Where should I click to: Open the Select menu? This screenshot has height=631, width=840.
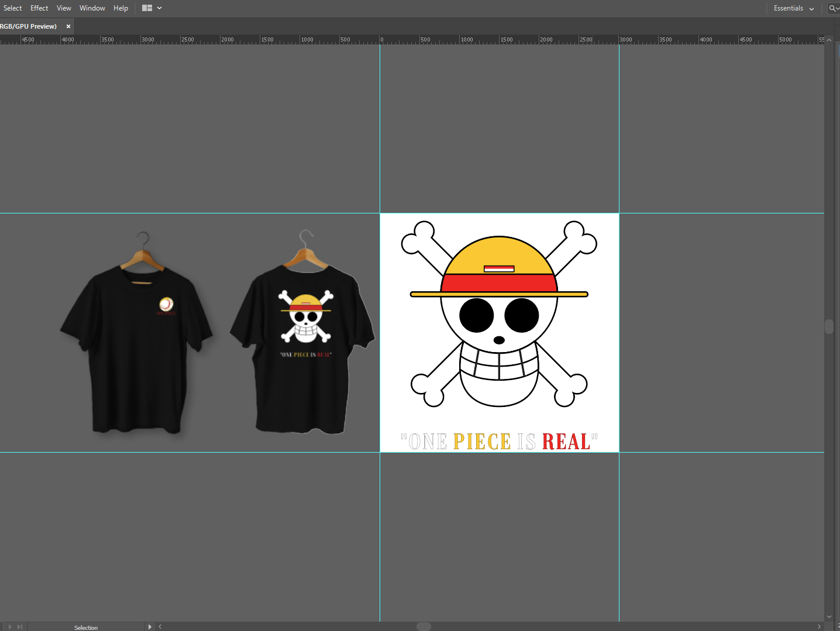12,8
